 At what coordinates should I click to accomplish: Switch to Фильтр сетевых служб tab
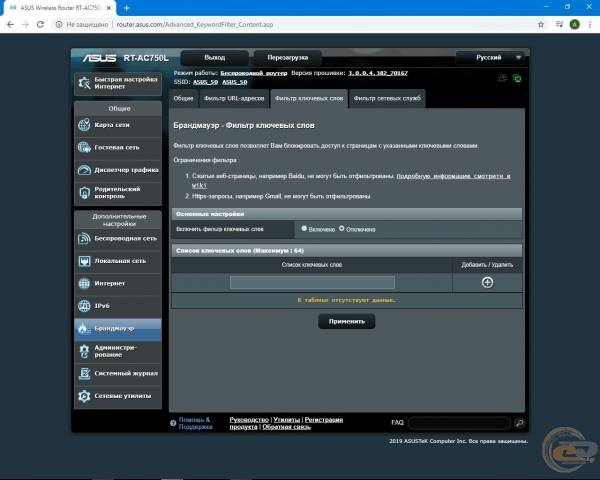pyautogui.click(x=386, y=98)
